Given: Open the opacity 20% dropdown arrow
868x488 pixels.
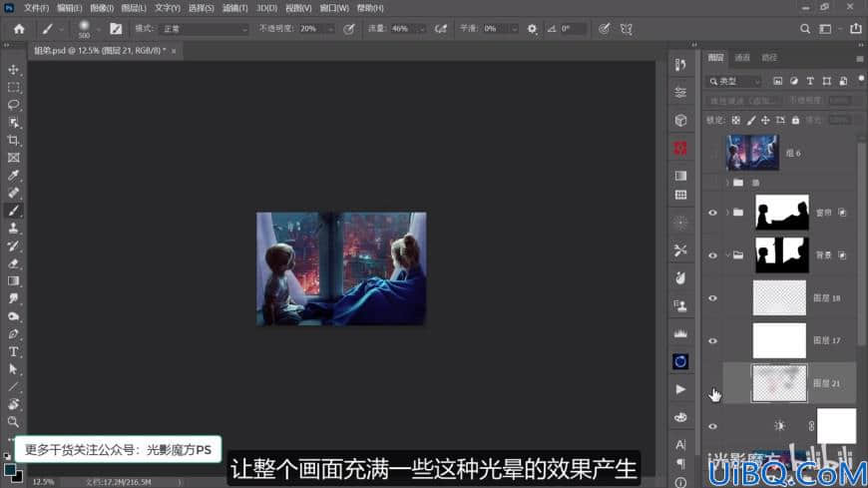Looking at the screenshot, I should pos(330,29).
